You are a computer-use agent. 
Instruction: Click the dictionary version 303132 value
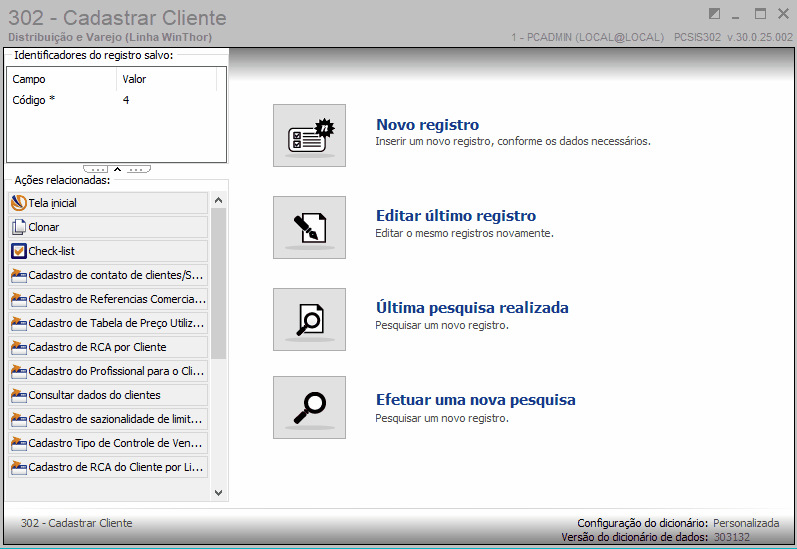(731, 537)
